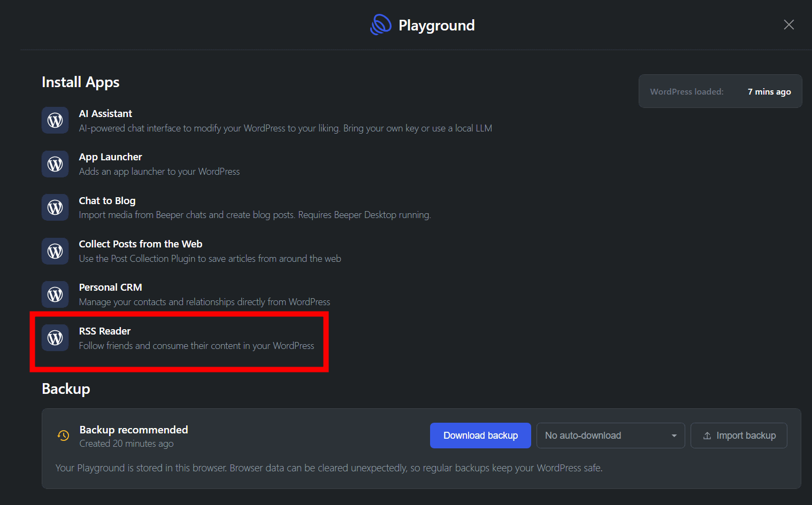This screenshot has width=812, height=505.
Task: Click 'Use the Post Collection Plugin' description
Action: [210, 259]
